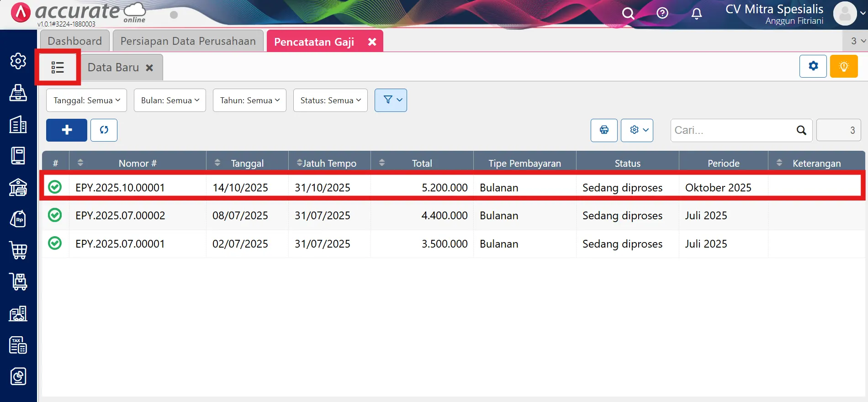Open the shopping cart sidebar module
This screenshot has width=868, height=402.
18,250
